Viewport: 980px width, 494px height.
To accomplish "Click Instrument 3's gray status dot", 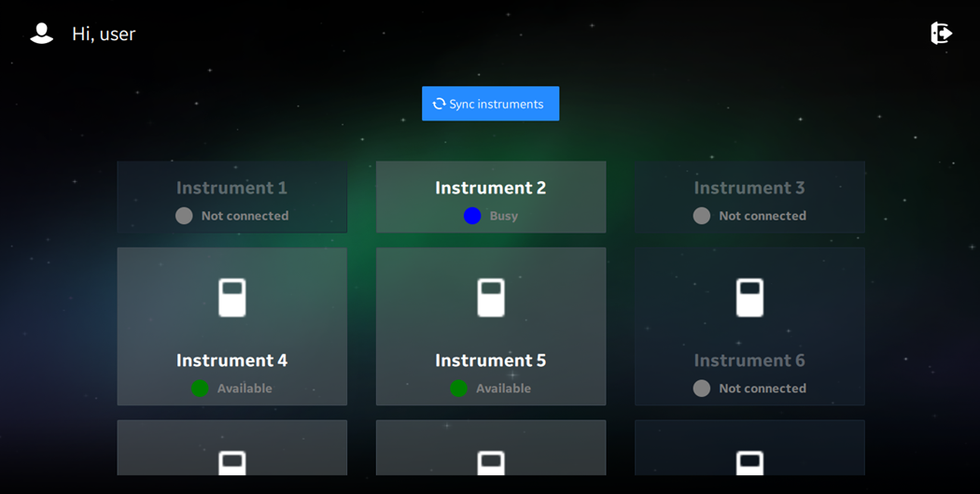I will pos(702,216).
